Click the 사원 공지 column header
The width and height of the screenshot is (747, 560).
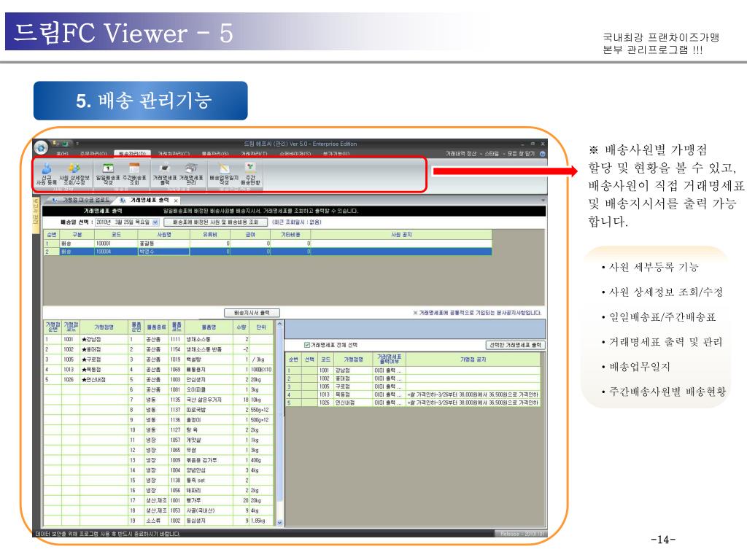401,235
